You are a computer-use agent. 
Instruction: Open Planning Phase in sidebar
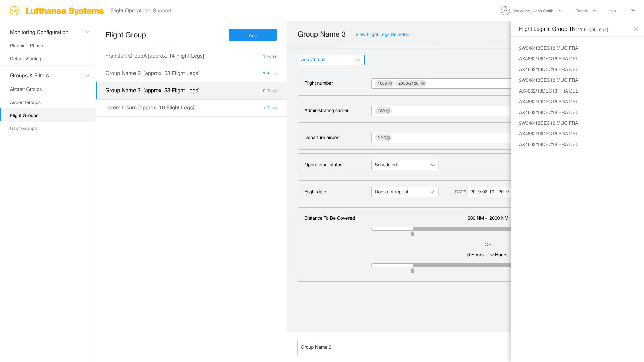[x=26, y=46]
